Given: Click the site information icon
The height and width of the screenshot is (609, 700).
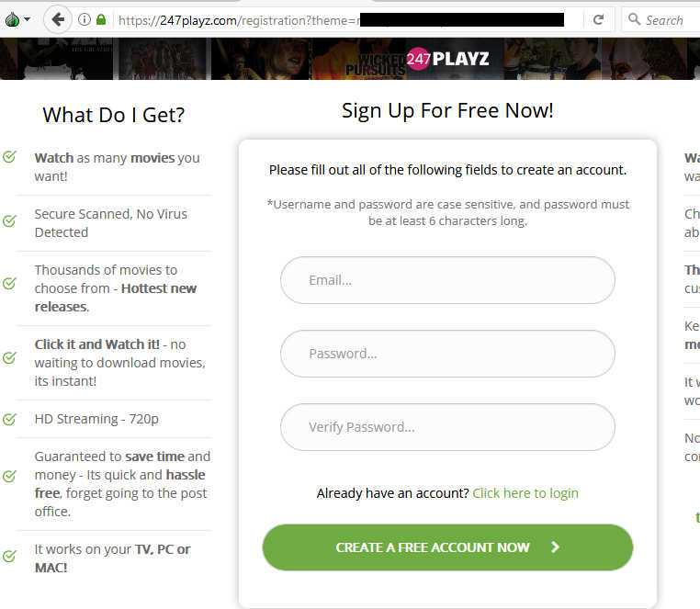Looking at the screenshot, I should (85, 19).
